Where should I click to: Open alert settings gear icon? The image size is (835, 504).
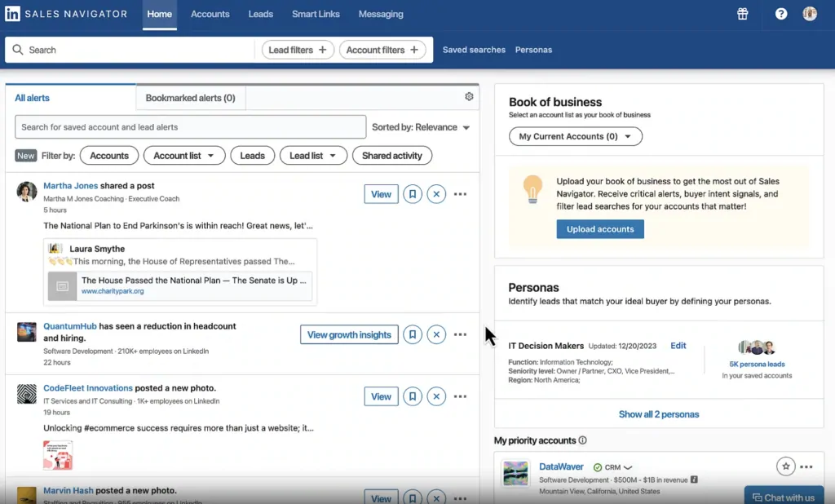point(469,96)
